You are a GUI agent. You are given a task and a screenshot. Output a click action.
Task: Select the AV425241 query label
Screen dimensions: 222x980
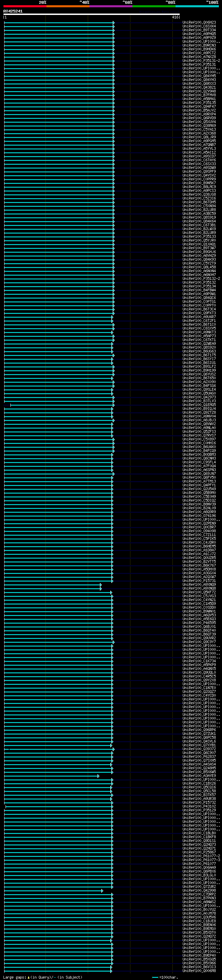tap(13, 11)
